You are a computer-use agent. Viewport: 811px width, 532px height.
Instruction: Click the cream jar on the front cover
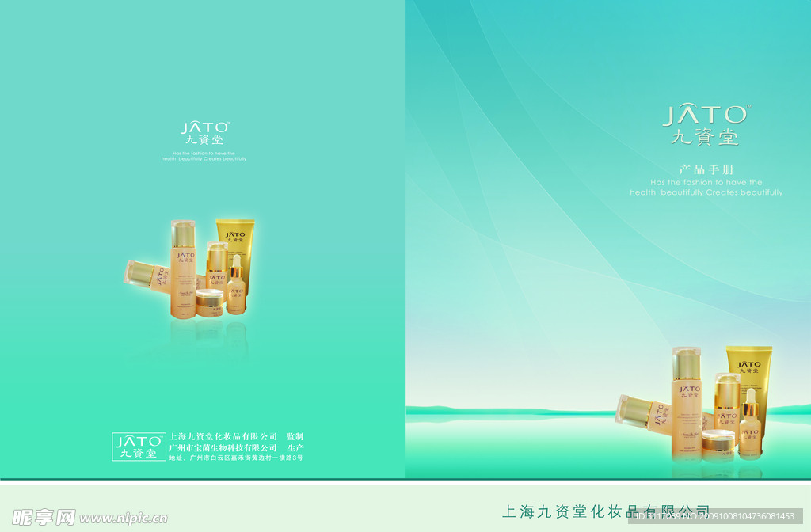(718, 445)
